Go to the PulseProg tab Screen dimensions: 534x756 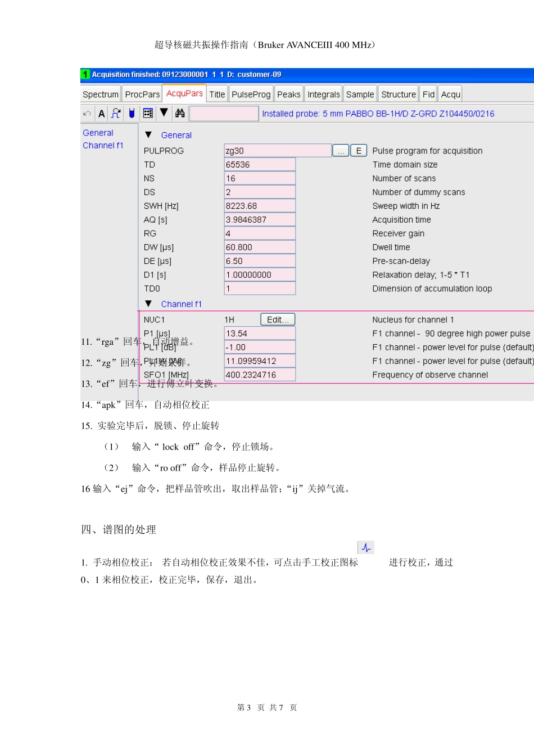tap(251, 94)
